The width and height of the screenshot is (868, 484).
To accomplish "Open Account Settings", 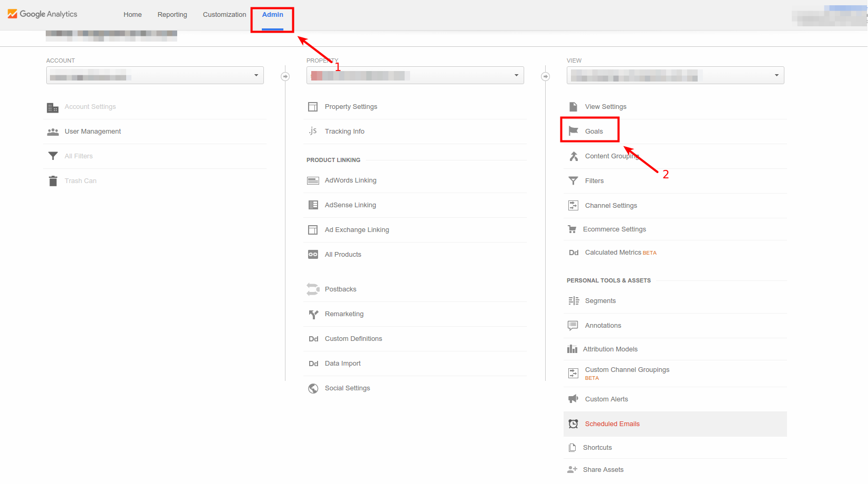I will pos(90,107).
